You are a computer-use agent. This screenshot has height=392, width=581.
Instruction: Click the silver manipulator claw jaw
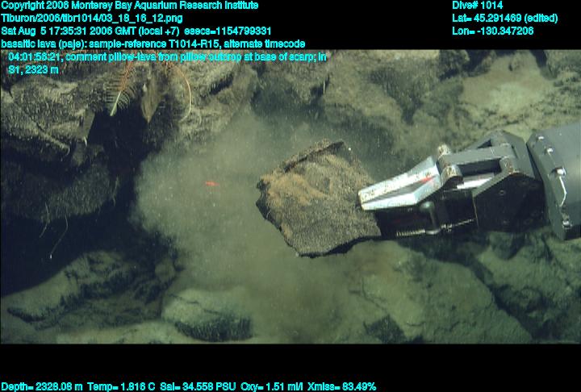click(400, 186)
